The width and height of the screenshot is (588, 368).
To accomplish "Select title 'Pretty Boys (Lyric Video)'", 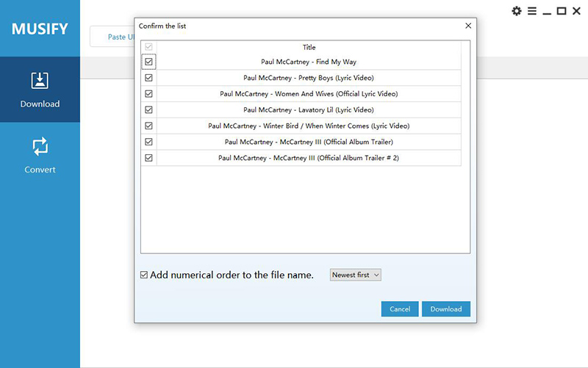I will (x=309, y=78).
